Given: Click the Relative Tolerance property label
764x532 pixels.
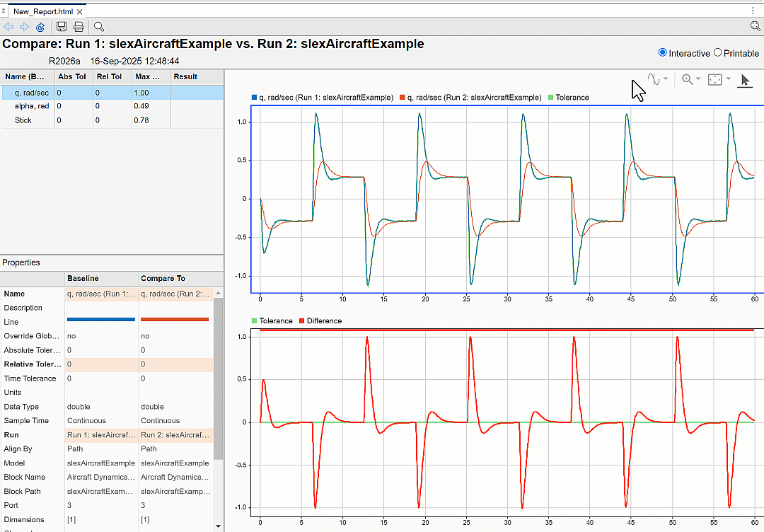Looking at the screenshot, I should pos(33,364).
